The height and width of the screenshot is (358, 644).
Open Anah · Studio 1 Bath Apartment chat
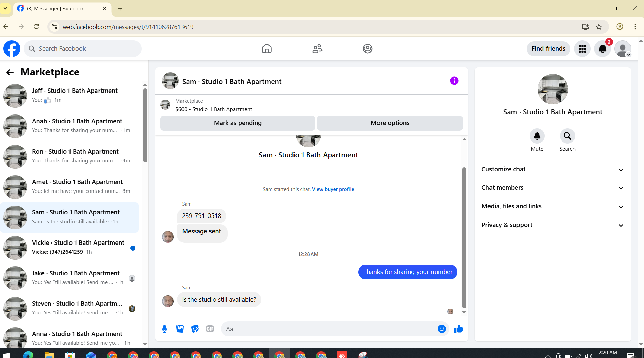69,126
